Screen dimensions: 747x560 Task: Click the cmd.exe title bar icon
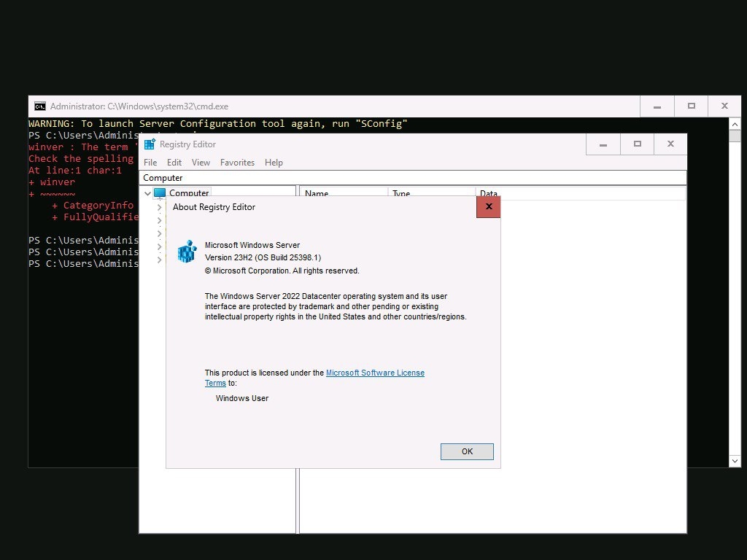pos(40,106)
